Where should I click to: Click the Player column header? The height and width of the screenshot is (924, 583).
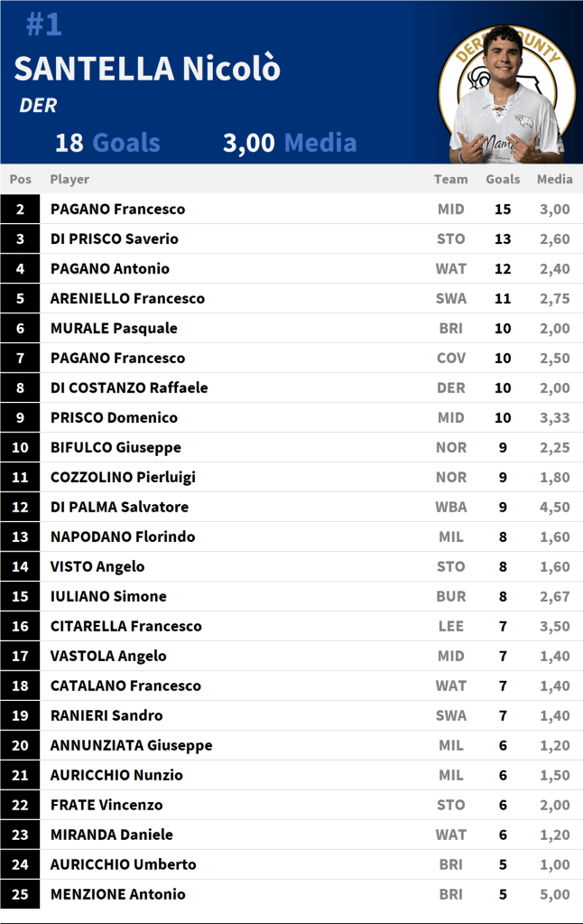click(x=69, y=179)
